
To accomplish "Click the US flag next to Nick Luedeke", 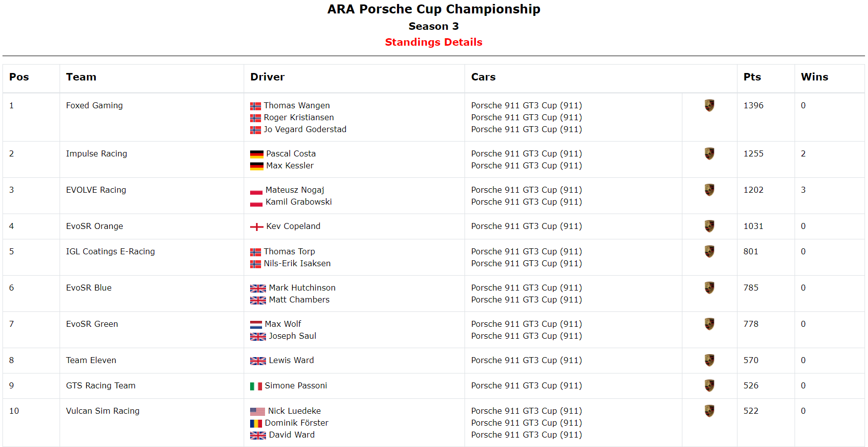I will [x=258, y=412].
